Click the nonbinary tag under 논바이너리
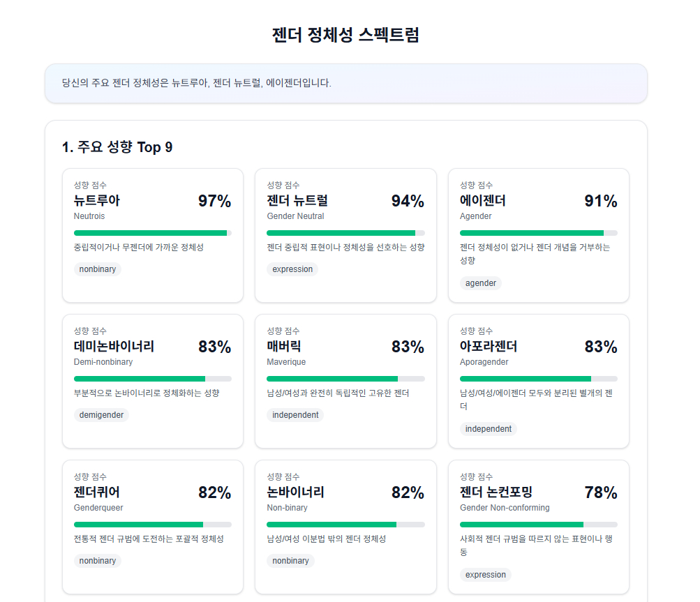The image size is (700, 602). coord(291,561)
